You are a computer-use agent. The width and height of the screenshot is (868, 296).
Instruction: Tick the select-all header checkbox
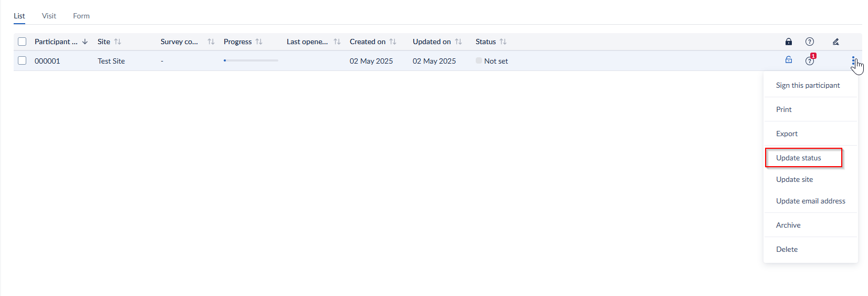coord(22,42)
